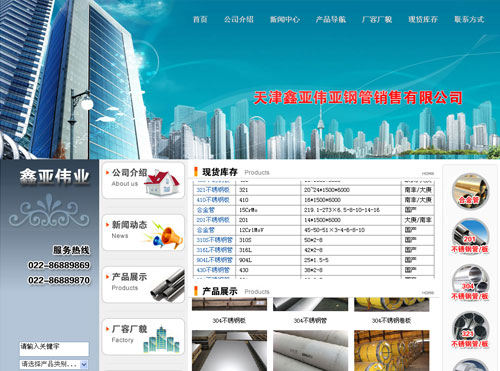Go to 首页 in the top navigation
The width and height of the screenshot is (500, 371).
pyautogui.click(x=200, y=19)
